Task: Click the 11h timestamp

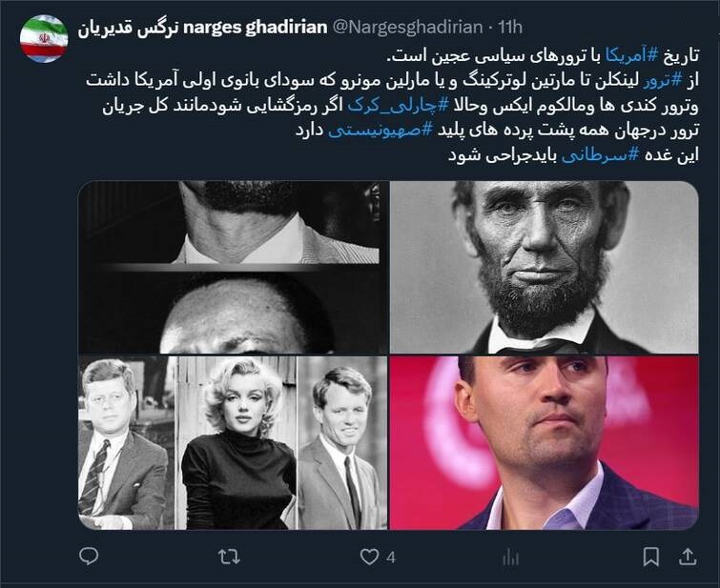Action: click(510, 28)
